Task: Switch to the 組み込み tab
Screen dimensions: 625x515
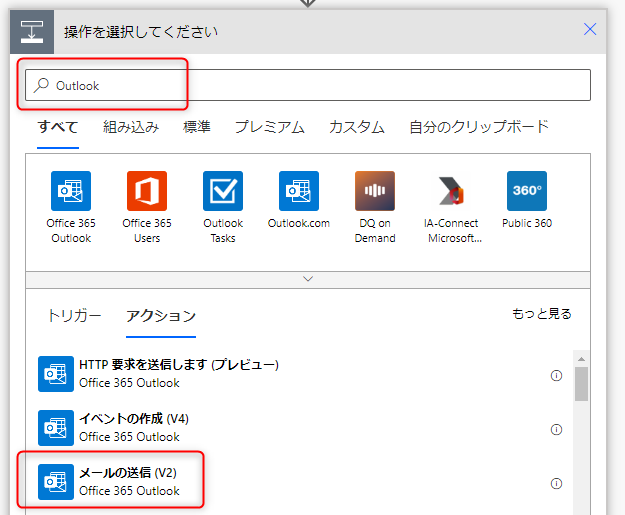Action: (x=130, y=127)
